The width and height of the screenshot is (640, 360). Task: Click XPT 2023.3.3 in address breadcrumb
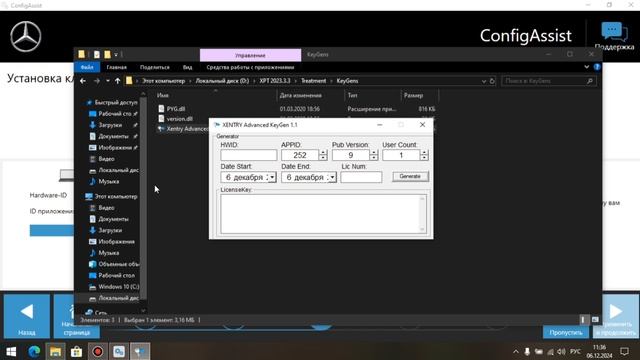click(x=275, y=81)
